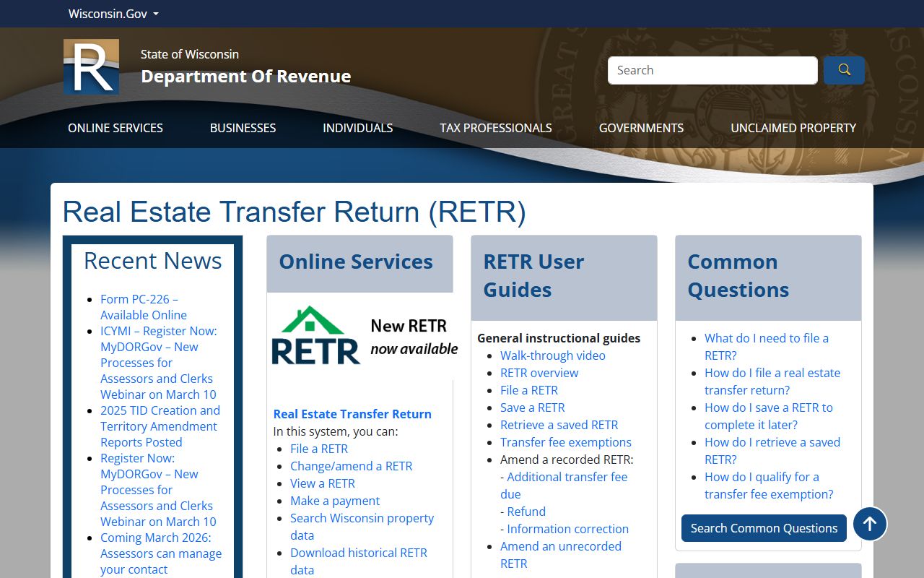Screen dimensions: 924x578
Task: Open the RETR overview guide
Action: pyautogui.click(x=539, y=373)
